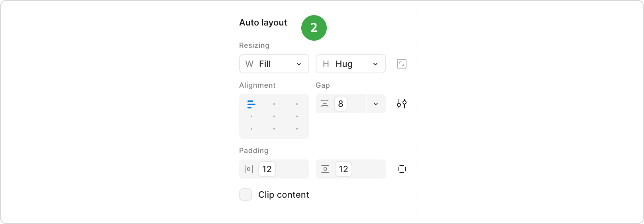Expand the gap options chevron
Image resolution: width=644 pixels, height=224 pixels.
point(376,104)
